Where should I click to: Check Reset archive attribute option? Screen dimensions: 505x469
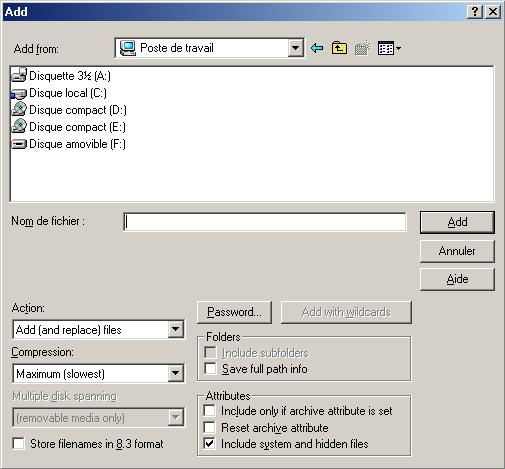click(209, 427)
